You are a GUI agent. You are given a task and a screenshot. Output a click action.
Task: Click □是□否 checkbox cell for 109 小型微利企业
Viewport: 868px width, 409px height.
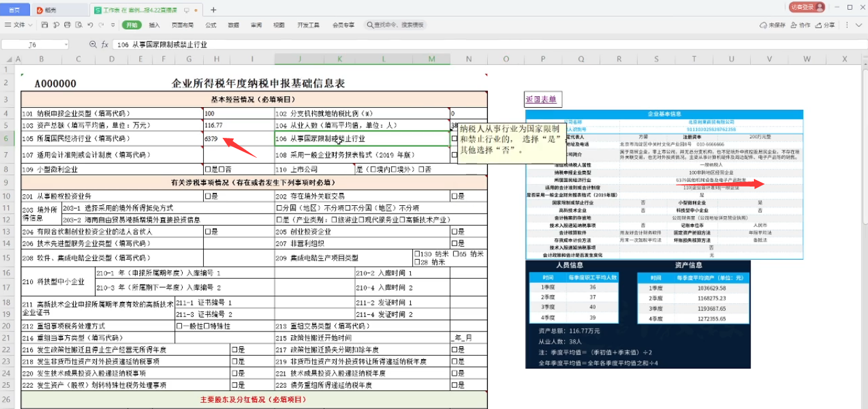point(239,169)
